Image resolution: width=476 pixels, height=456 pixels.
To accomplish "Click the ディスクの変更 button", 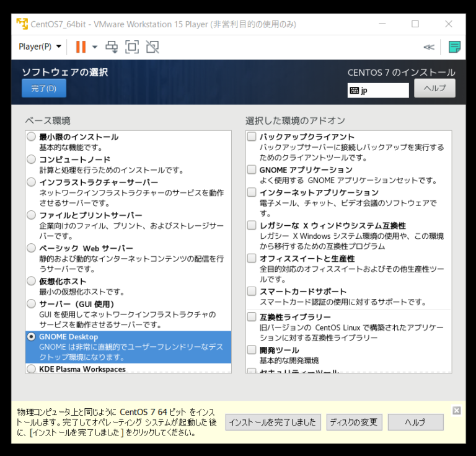I will (354, 422).
